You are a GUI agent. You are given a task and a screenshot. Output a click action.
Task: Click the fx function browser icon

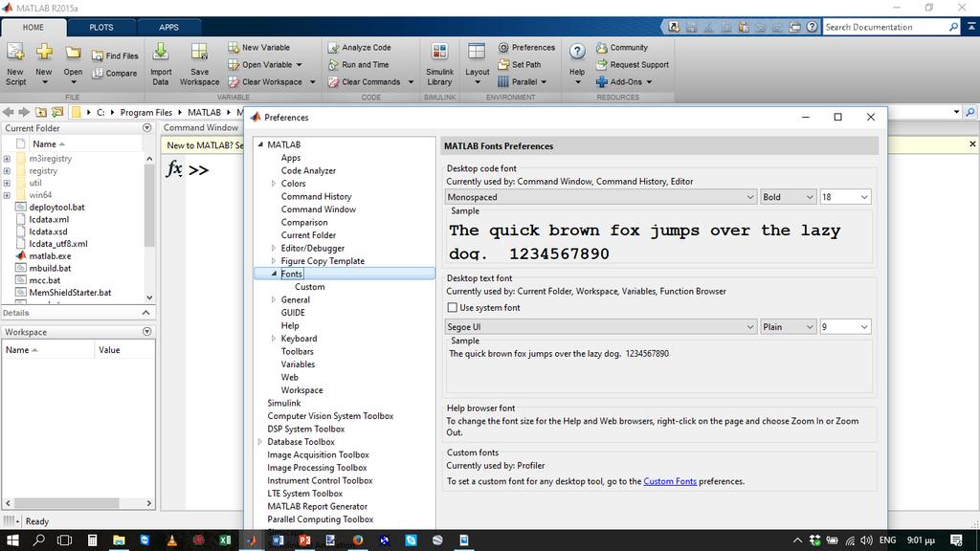click(x=174, y=168)
